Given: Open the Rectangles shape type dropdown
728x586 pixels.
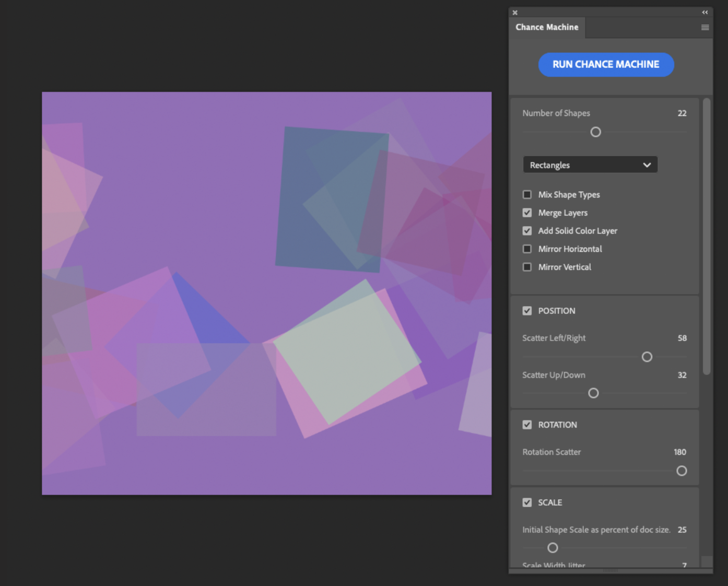Looking at the screenshot, I should [x=590, y=165].
